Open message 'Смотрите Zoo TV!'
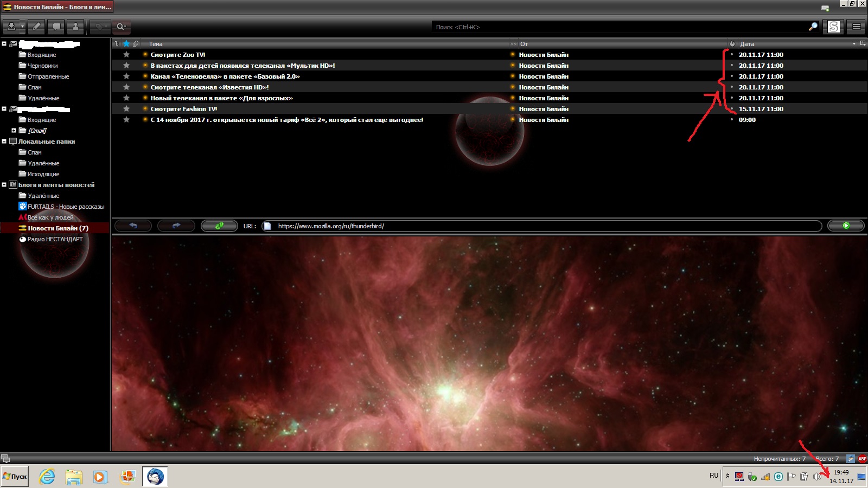The height and width of the screenshot is (488, 868). pyautogui.click(x=178, y=55)
